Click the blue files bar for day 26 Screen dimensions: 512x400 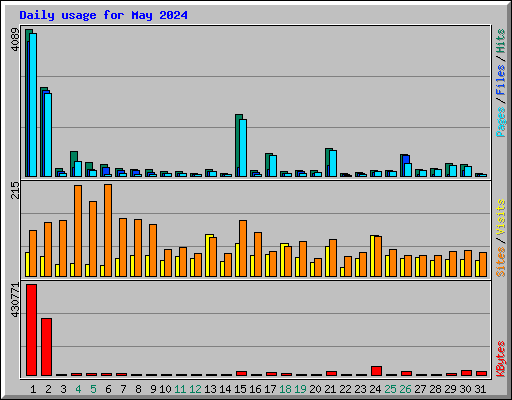[x=406, y=159]
